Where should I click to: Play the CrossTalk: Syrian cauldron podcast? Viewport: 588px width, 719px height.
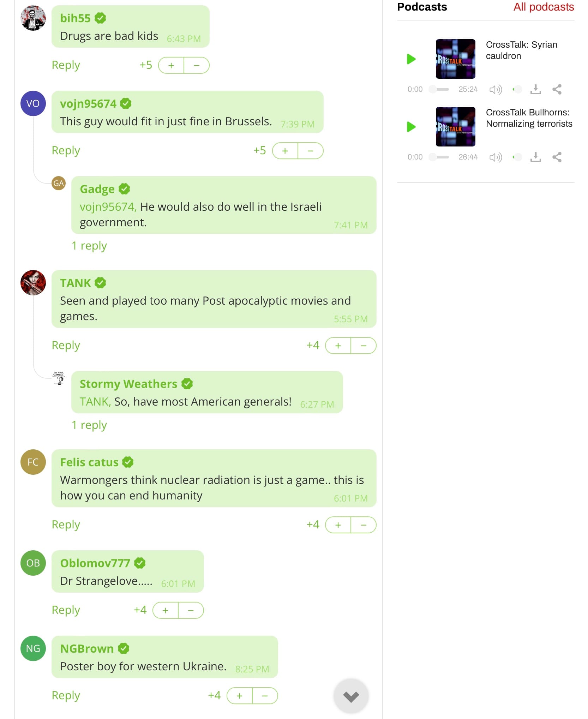411,59
